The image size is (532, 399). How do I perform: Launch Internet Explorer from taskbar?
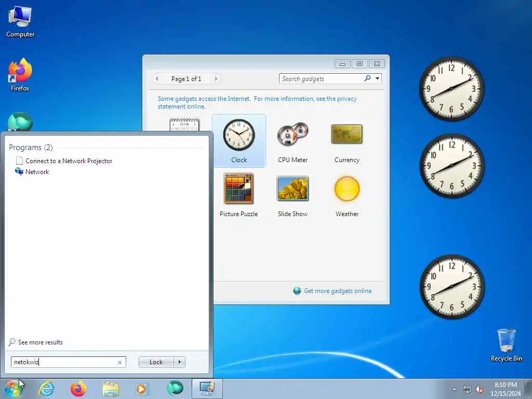pos(46,389)
